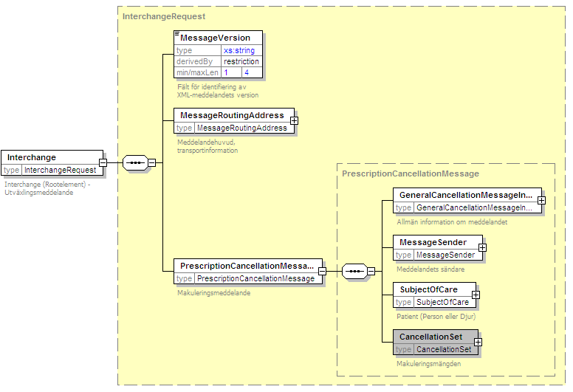
Task: Expand the MessageRoutingAddress element
Action: pos(294,121)
